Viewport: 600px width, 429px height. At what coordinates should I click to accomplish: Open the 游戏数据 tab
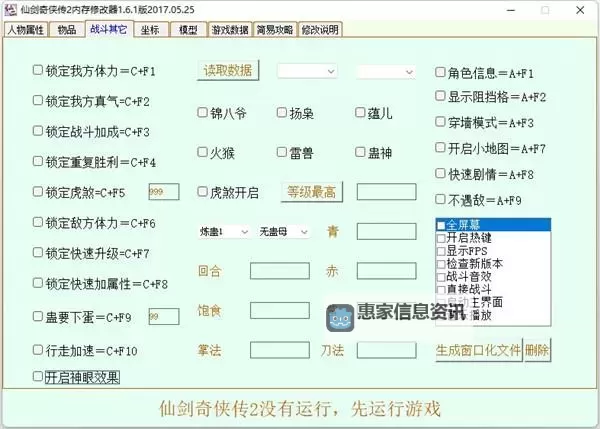pyautogui.click(x=230, y=30)
